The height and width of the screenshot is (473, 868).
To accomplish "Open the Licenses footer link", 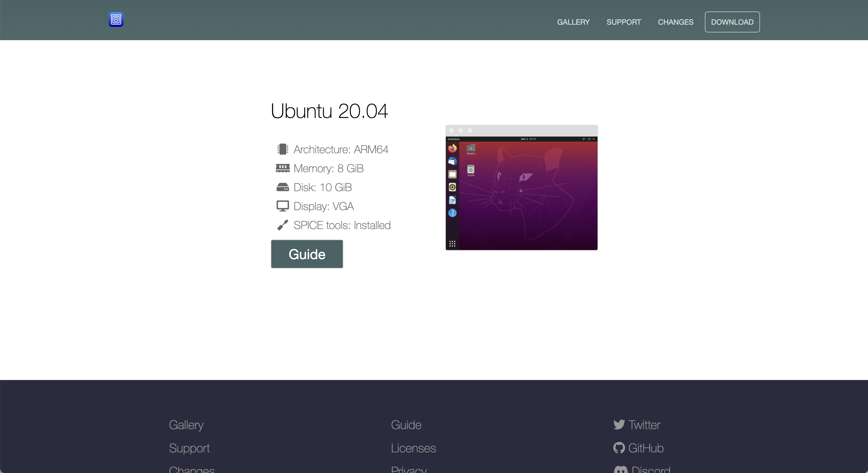I will point(413,448).
